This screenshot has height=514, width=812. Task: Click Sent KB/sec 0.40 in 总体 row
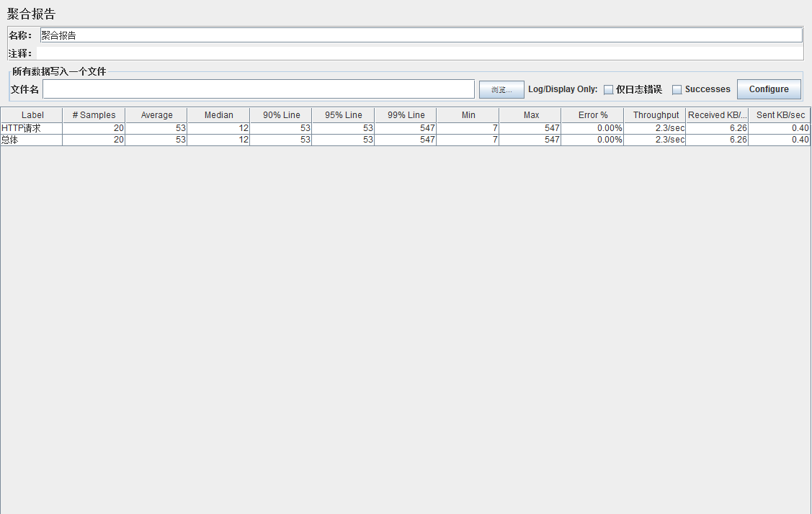(x=780, y=140)
